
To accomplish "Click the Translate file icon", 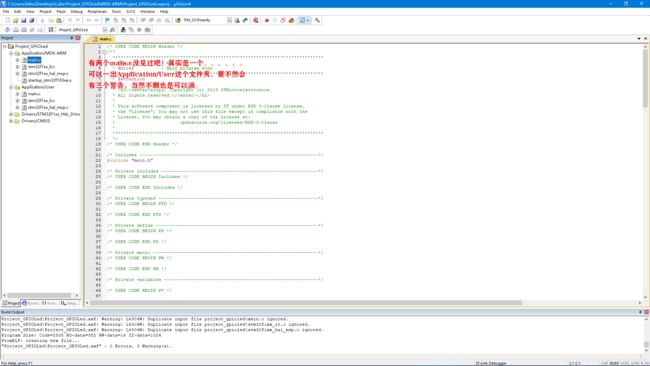I will [7, 30].
